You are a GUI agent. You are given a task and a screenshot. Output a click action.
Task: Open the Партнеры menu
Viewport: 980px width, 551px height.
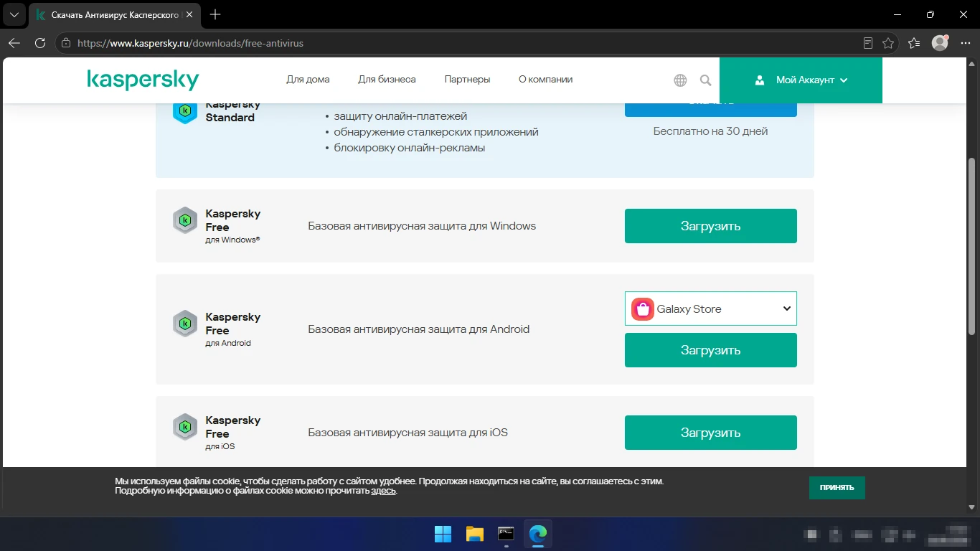click(x=467, y=80)
